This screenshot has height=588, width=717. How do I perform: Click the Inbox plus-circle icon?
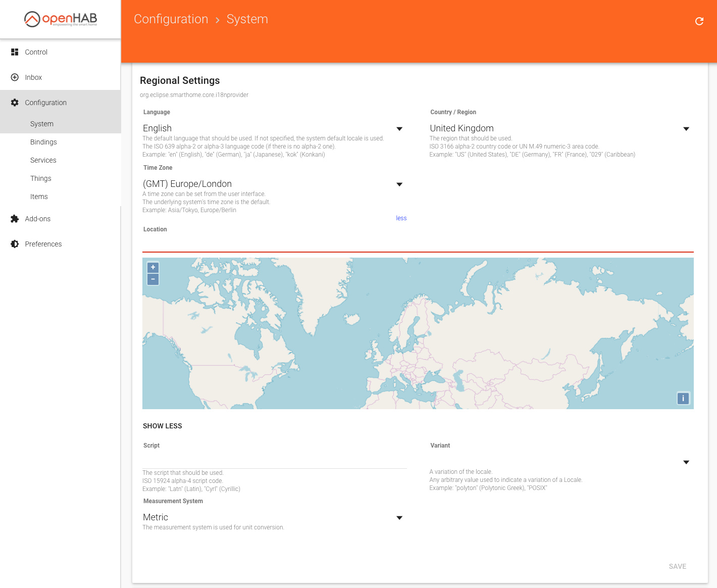(15, 77)
